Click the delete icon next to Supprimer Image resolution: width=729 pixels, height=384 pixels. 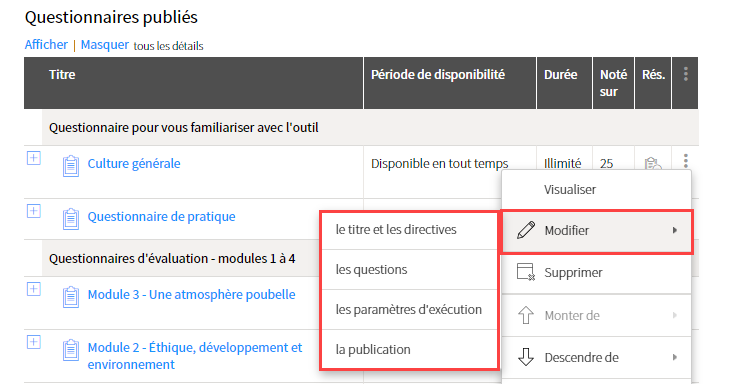point(526,272)
